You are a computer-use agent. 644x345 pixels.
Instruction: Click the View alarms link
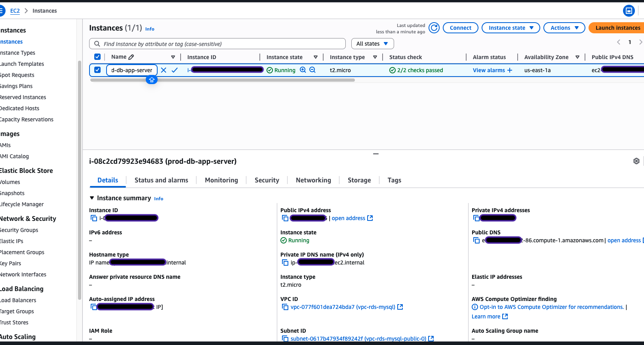click(x=489, y=70)
